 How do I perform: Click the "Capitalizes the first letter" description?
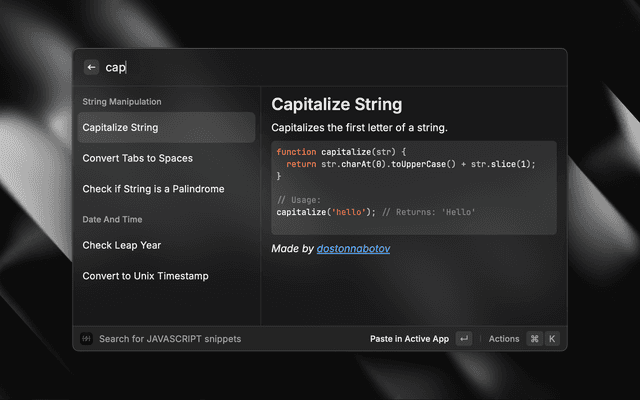pyautogui.click(x=359, y=128)
